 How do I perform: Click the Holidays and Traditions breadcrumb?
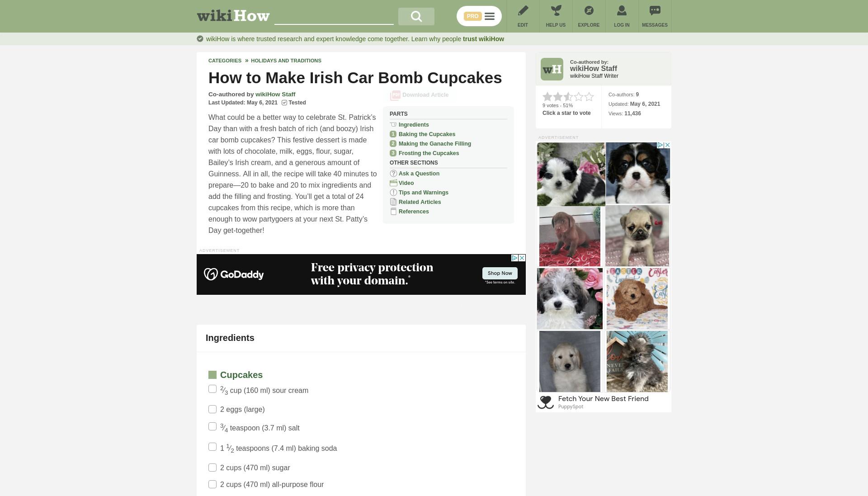pyautogui.click(x=286, y=61)
